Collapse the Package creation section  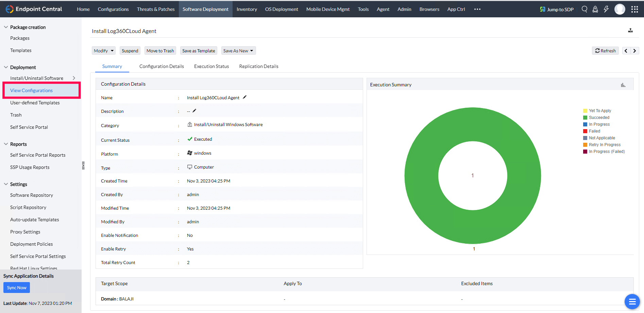6,27
